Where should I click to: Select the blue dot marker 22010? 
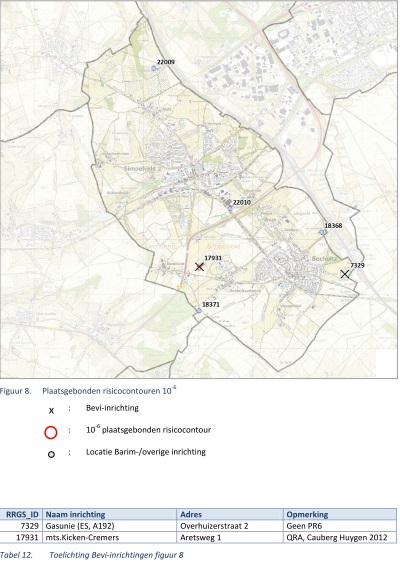[230, 208]
